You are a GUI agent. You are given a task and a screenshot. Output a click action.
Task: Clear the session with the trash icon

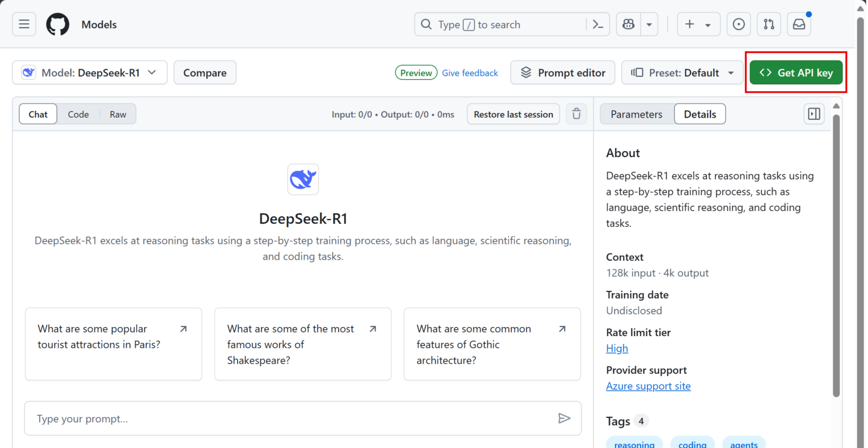576,114
